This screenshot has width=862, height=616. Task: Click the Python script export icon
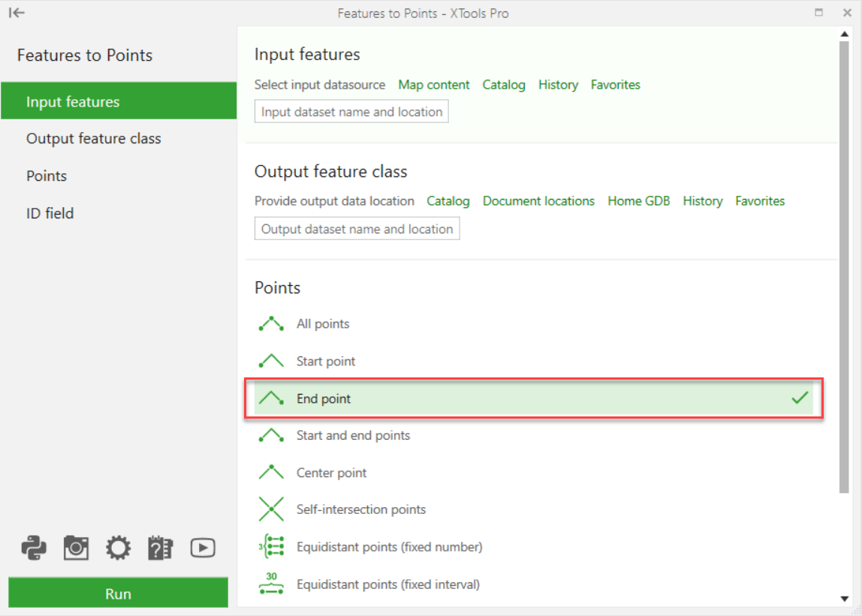(x=34, y=548)
